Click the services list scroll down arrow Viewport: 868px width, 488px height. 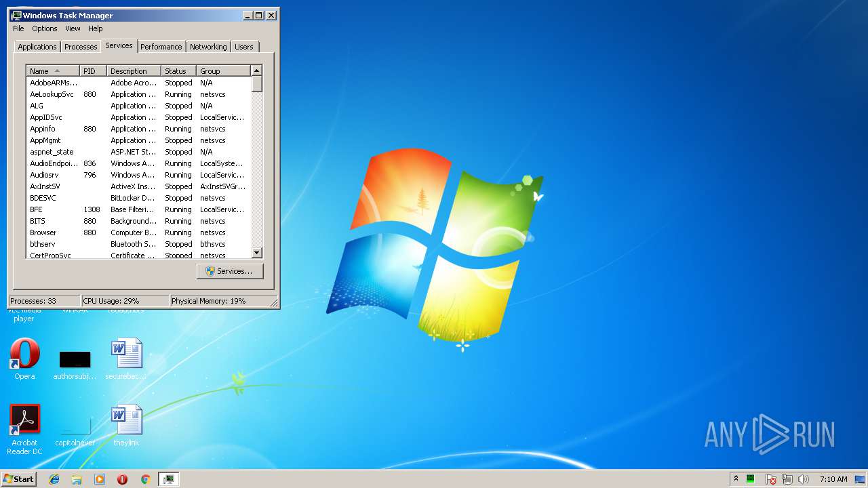(256, 253)
